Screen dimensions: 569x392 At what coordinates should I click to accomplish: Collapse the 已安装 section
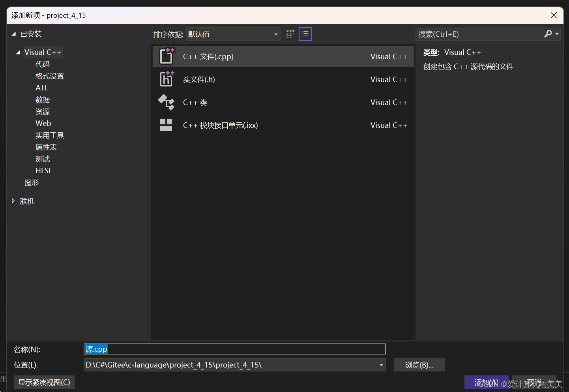pos(14,34)
